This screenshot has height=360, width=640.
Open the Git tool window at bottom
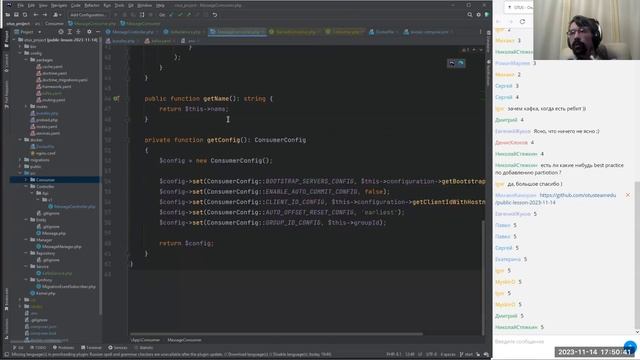tap(19, 348)
